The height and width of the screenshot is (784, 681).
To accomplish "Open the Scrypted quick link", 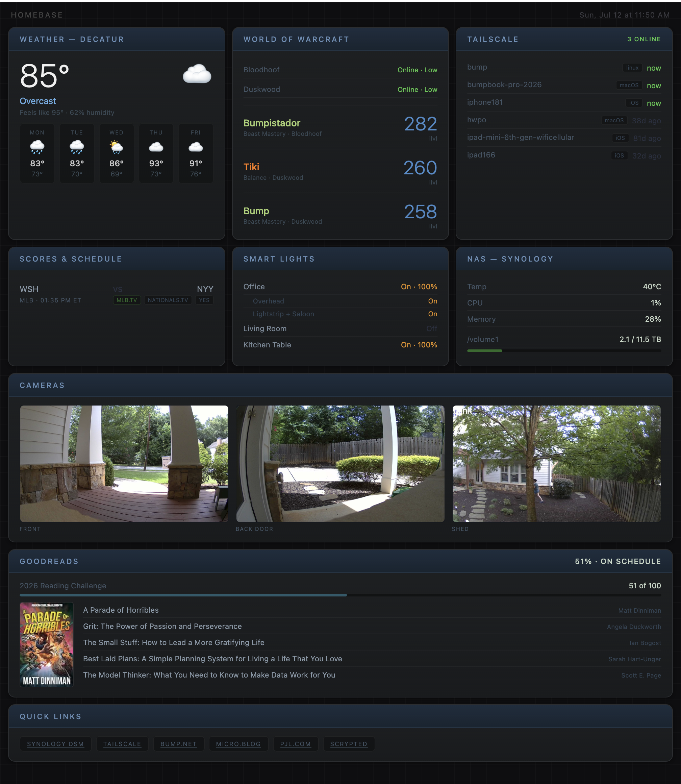I will click(349, 744).
